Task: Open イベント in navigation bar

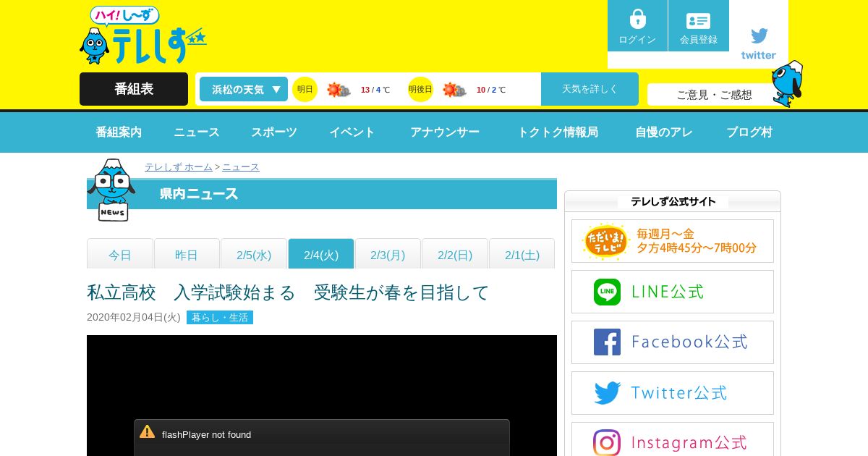Action: tap(352, 132)
